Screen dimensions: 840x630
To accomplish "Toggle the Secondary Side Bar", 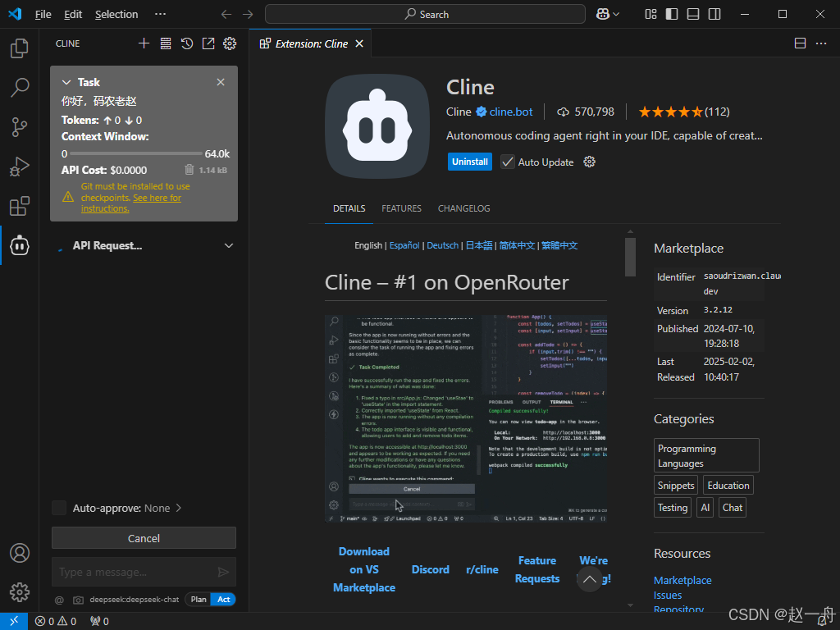I will tap(714, 15).
